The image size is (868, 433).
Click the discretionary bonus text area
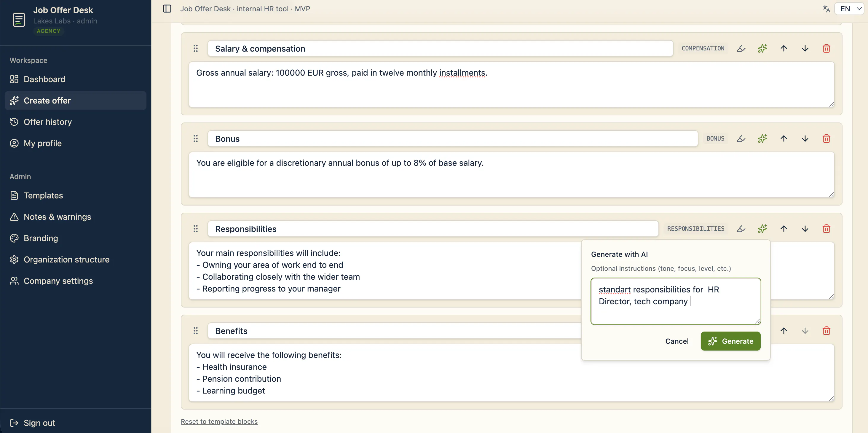pyautogui.click(x=511, y=175)
